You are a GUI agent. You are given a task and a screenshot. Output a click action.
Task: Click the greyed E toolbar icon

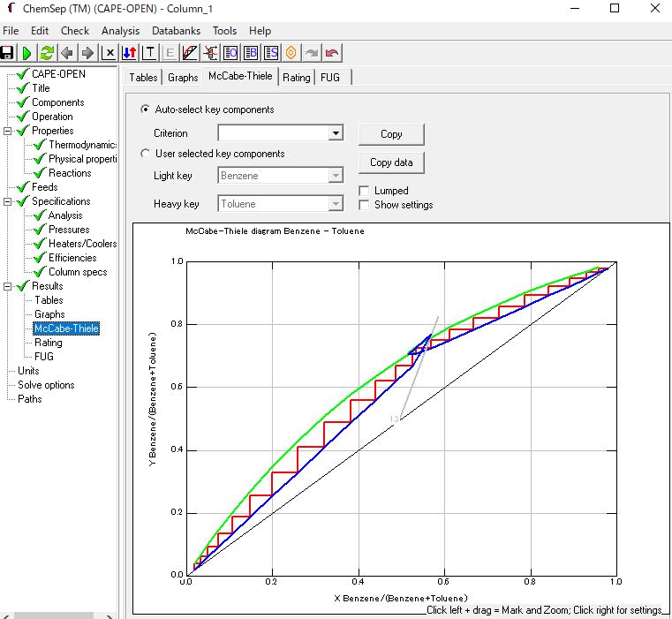170,53
